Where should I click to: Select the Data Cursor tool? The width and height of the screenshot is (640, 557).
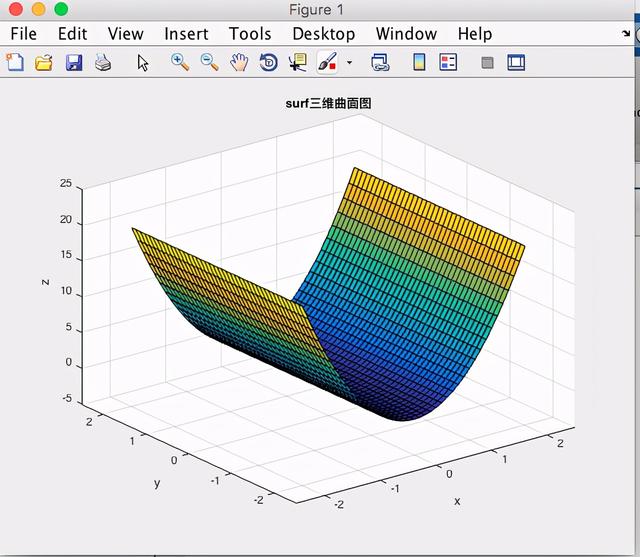coord(298,63)
